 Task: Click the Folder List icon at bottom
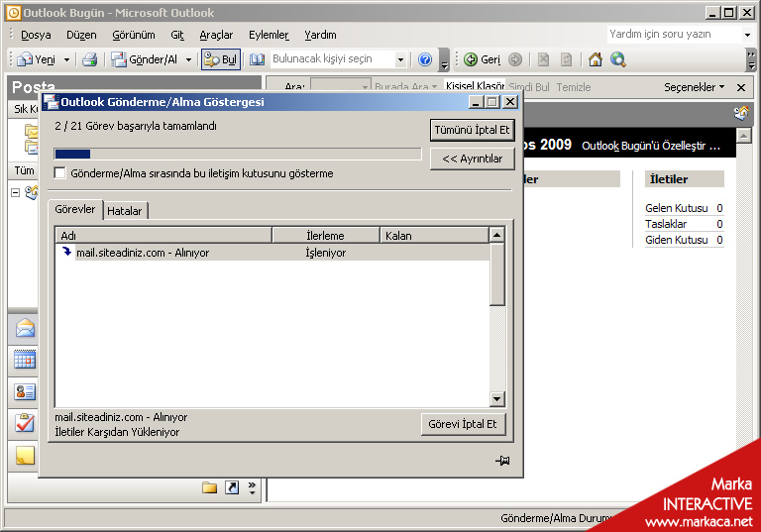pos(209,487)
